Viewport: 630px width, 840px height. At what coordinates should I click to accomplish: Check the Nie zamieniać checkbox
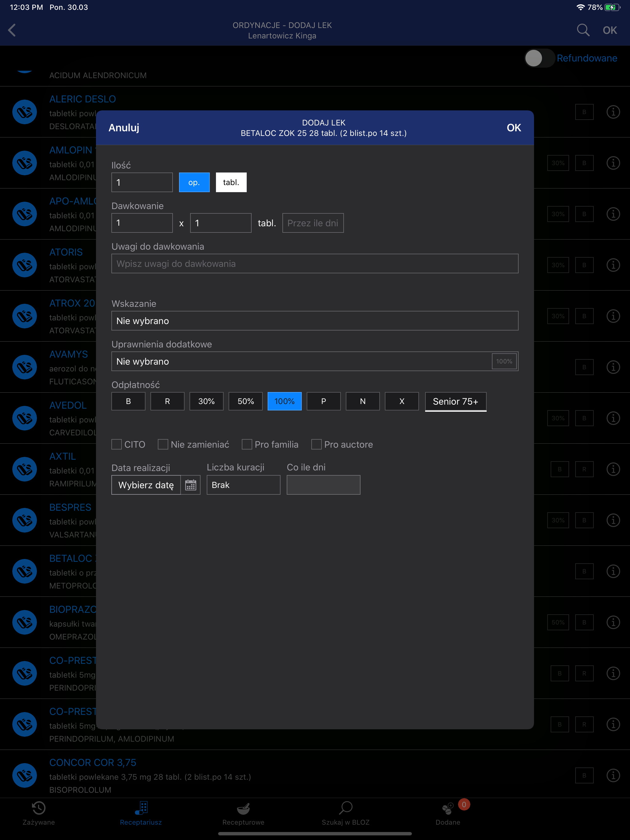(x=163, y=444)
